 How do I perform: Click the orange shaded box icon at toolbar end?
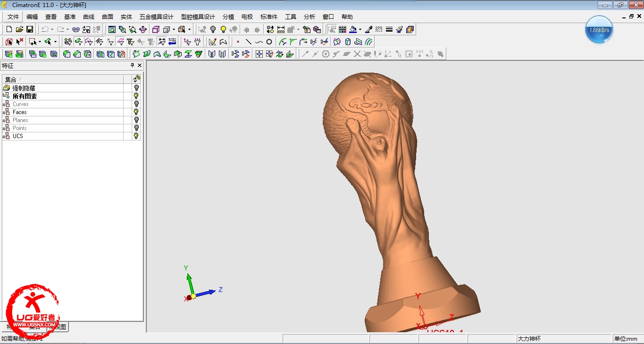pyautogui.click(x=410, y=29)
